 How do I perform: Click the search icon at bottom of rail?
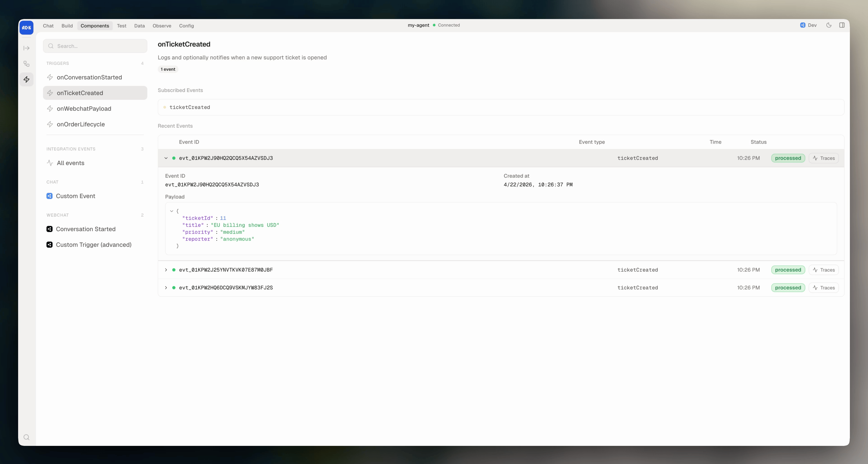(x=26, y=437)
